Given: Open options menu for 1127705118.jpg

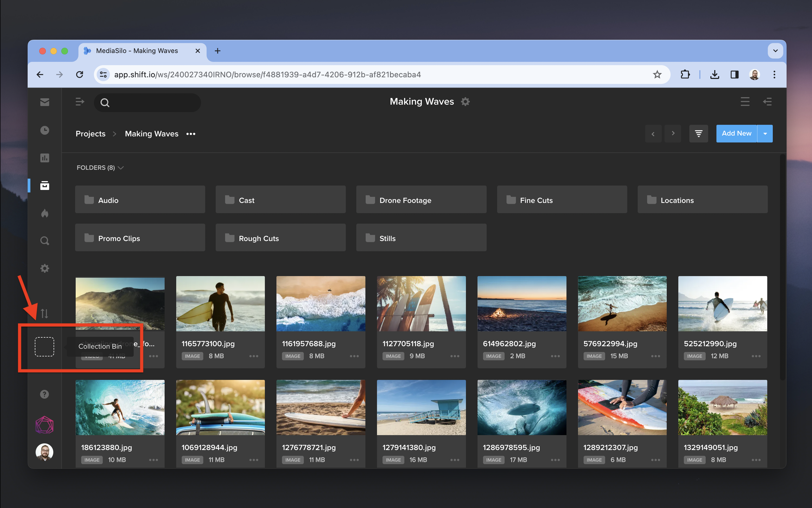Looking at the screenshot, I should coord(455,356).
